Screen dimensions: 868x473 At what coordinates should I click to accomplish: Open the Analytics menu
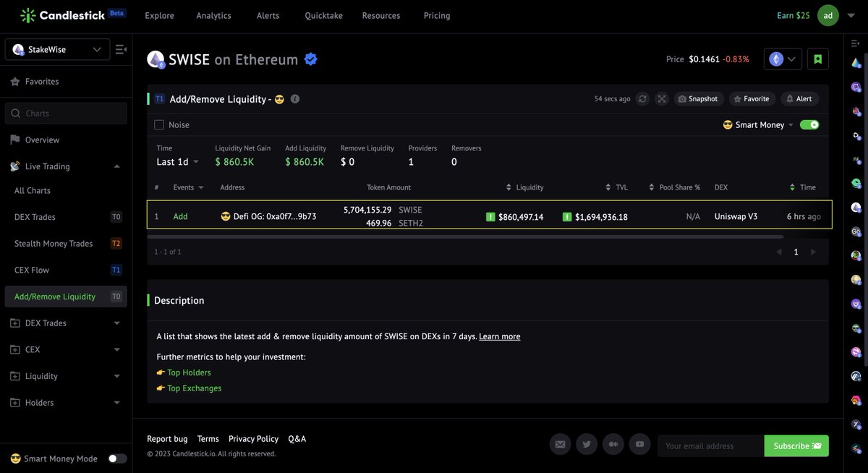(x=213, y=15)
